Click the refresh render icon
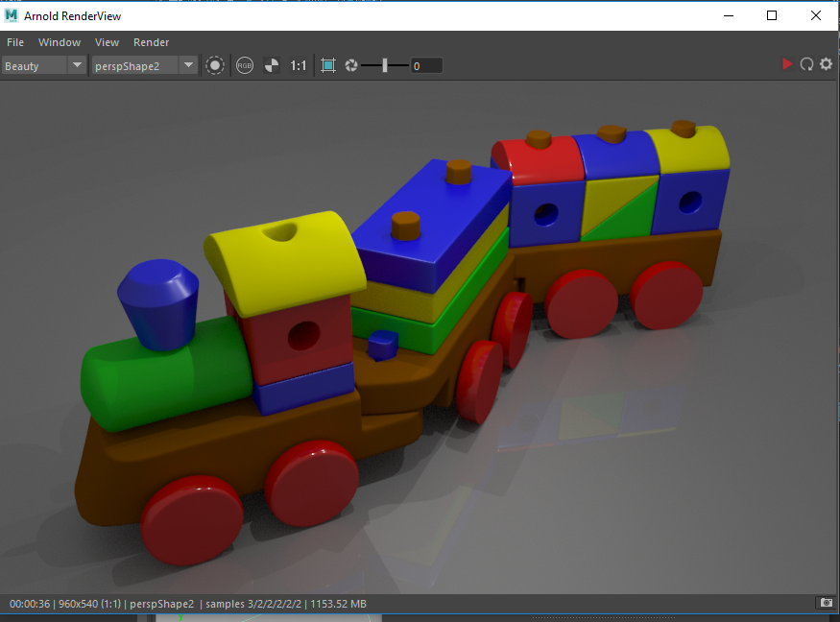 point(806,64)
